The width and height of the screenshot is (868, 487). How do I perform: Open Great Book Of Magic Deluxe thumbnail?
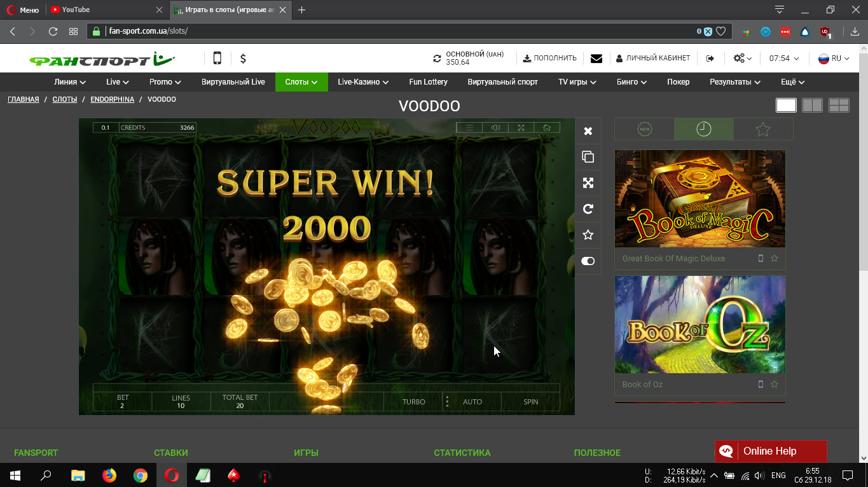(x=700, y=198)
